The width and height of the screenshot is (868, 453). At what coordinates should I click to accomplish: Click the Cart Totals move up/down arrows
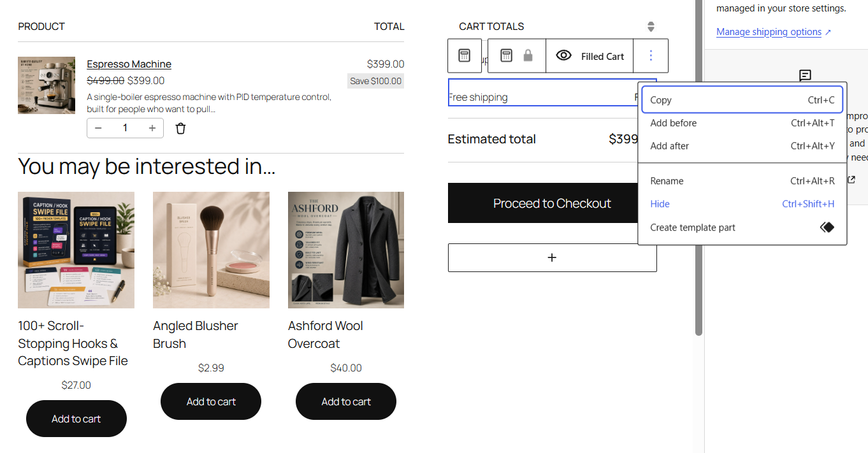pyautogui.click(x=651, y=27)
